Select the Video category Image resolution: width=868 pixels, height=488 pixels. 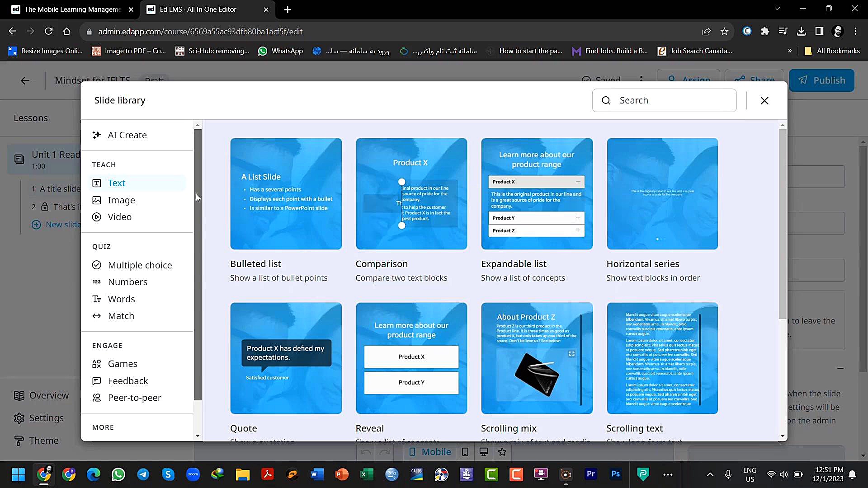coord(112,217)
